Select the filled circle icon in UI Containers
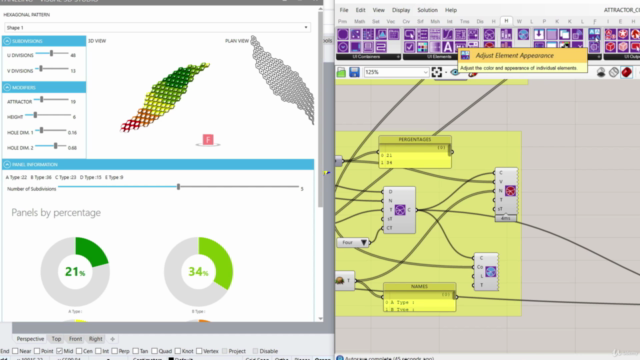This screenshot has width=640, height=360. (343, 34)
